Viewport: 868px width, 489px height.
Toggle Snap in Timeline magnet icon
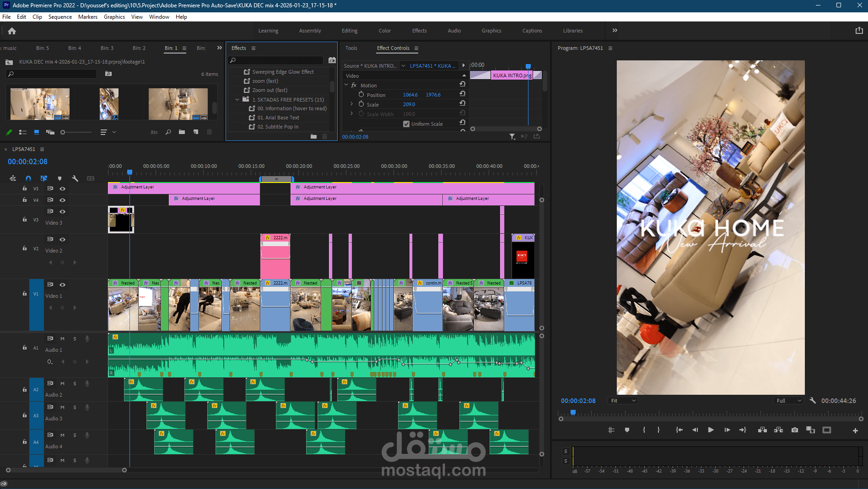(28, 178)
